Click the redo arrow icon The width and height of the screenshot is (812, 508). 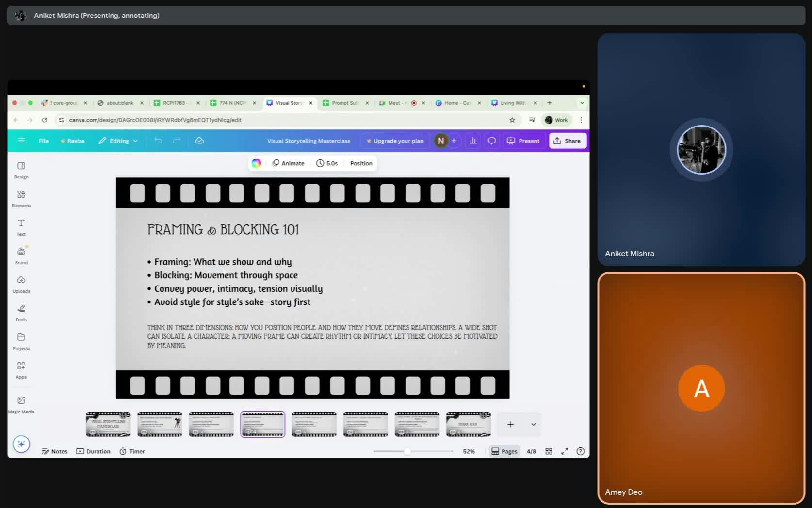tap(177, 141)
